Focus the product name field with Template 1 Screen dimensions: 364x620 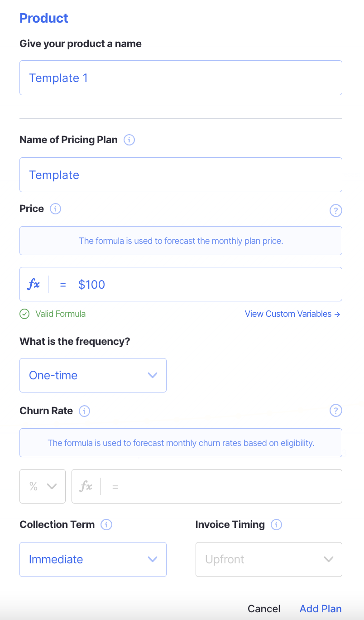181,78
